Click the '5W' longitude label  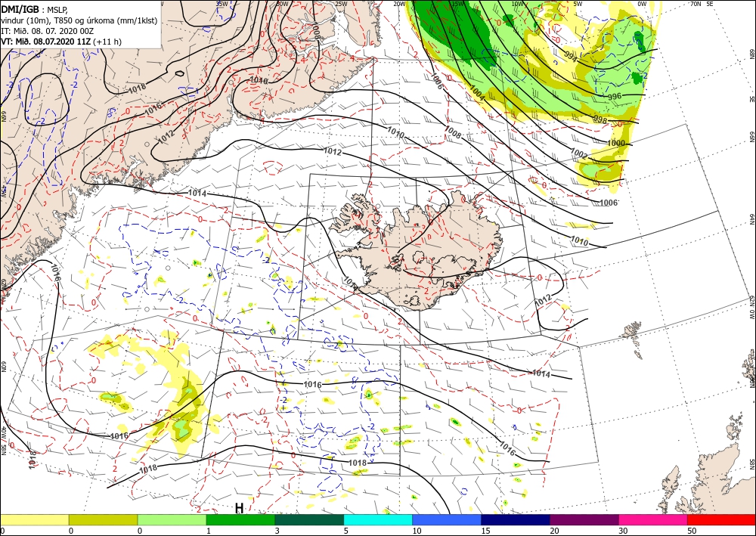(x=578, y=4)
